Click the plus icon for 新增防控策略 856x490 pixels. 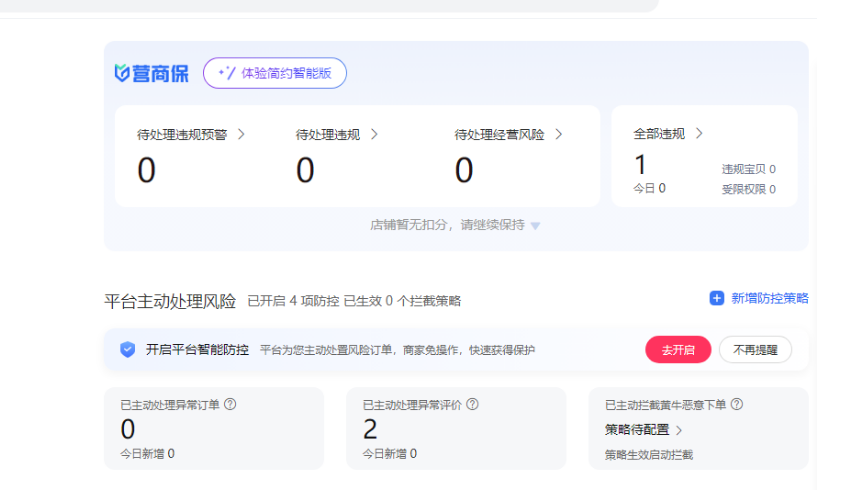(716, 298)
